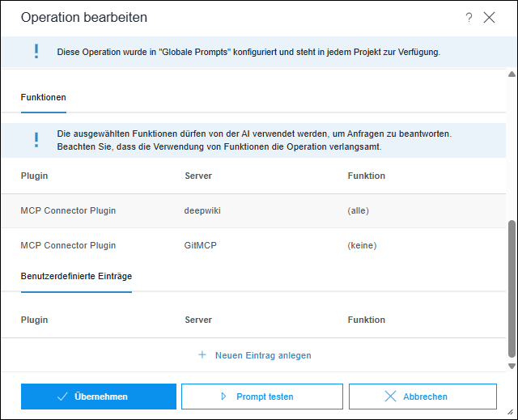Image resolution: width=518 pixels, height=420 pixels.
Task: Click the Funktion column header under Benutzerdefinierte Einträge
Action: (366, 320)
